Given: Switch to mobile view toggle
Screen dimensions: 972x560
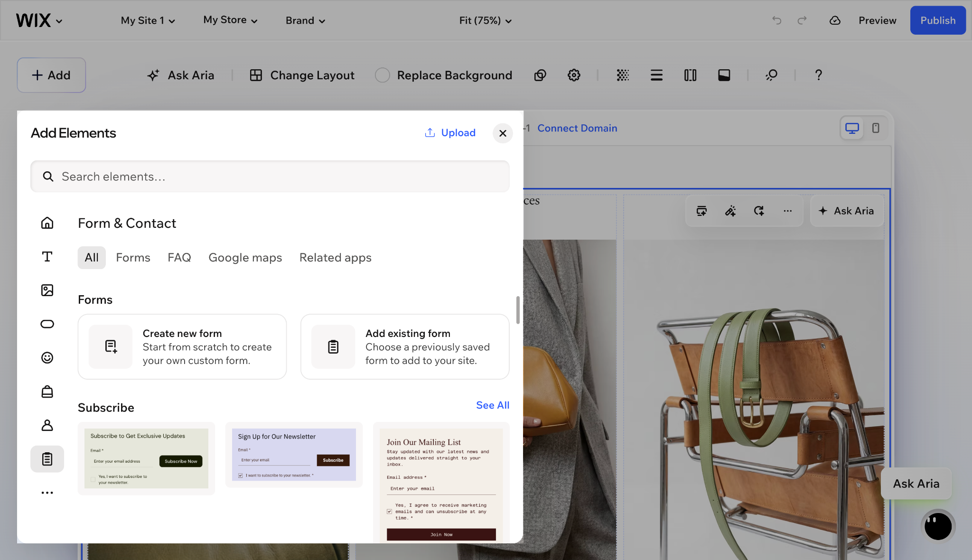Looking at the screenshot, I should click(x=876, y=128).
